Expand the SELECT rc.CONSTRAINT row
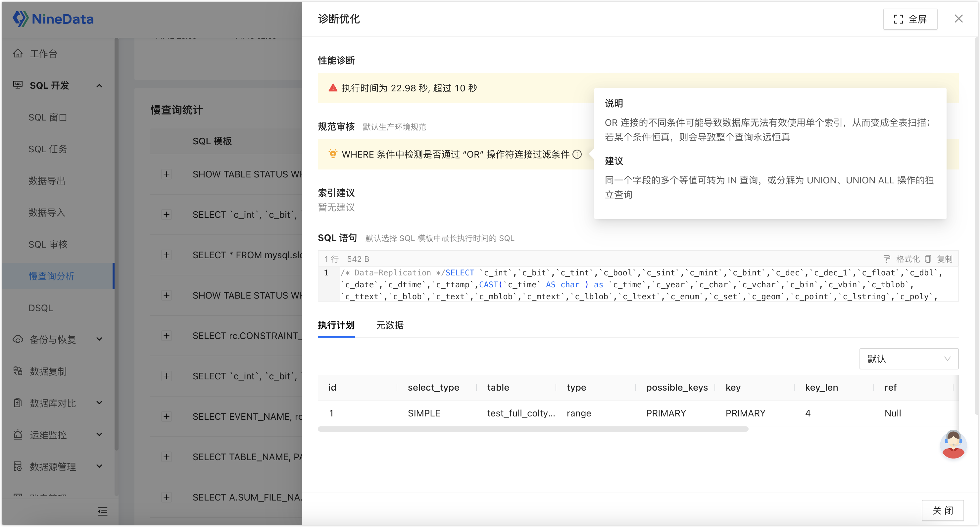Screen dimensions: 980x527 pos(166,336)
